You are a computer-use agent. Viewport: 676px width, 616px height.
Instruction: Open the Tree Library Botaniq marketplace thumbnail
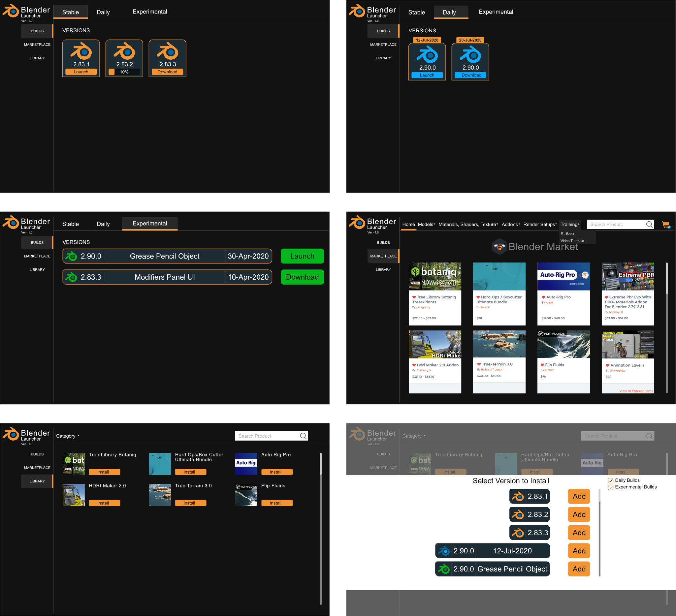click(x=435, y=276)
